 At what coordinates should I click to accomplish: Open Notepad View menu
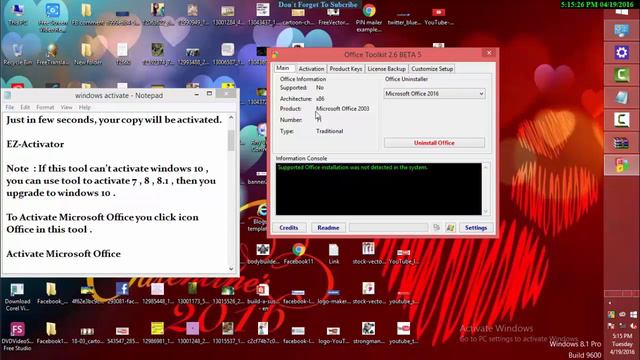pos(66,107)
